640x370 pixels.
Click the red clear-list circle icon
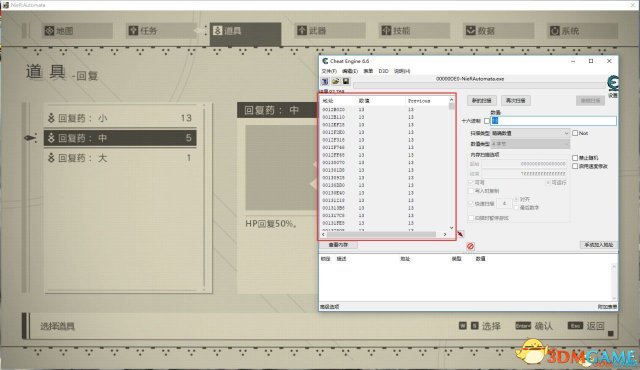(470, 246)
